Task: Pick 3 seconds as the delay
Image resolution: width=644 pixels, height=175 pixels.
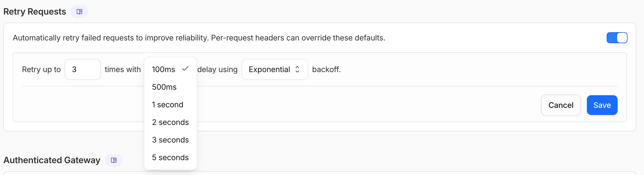Action: pos(170,140)
